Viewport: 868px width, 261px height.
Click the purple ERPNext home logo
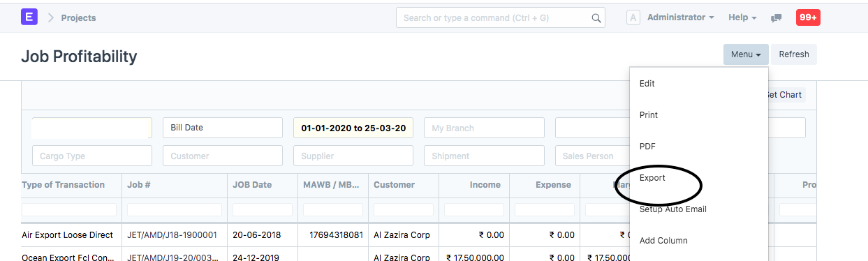coord(29,17)
